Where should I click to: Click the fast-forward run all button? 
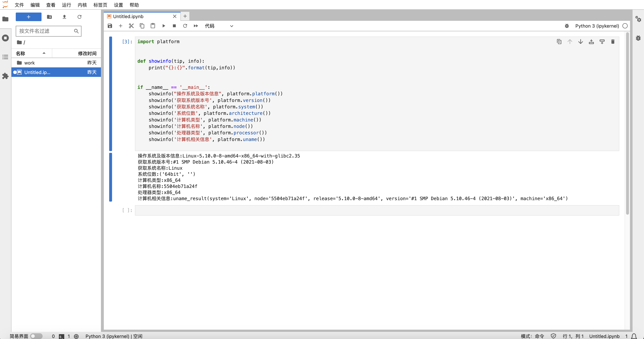(195, 26)
